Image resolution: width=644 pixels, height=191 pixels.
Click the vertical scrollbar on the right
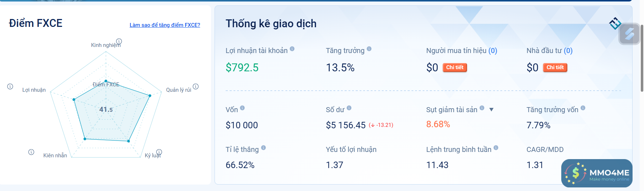[x=642, y=58]
